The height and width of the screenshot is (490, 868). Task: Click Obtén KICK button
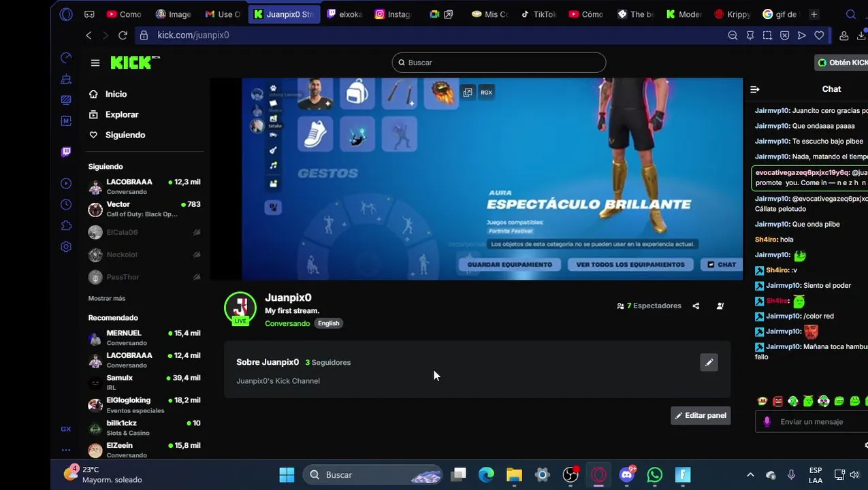[841, 63]
